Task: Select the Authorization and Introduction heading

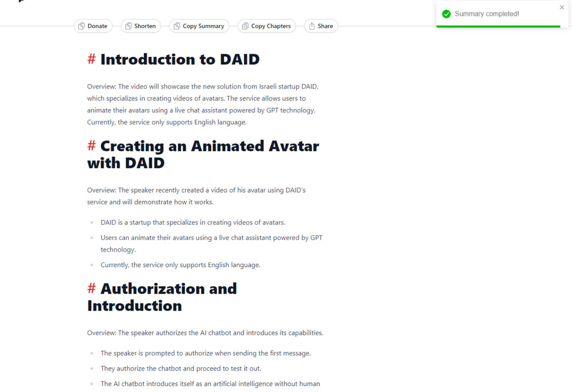Action: [162, 297]
